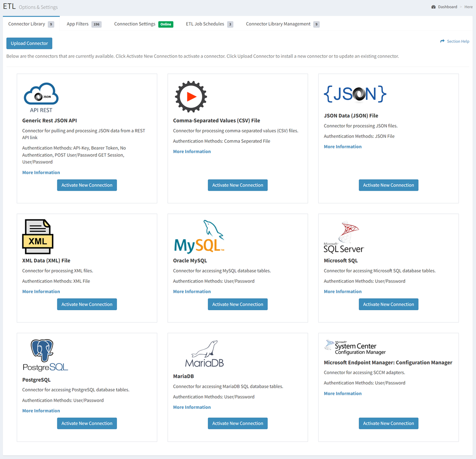This screenshot has width=476, height=459.
Task: Activate new connection for CSV File
Action: tap(238, 185)
